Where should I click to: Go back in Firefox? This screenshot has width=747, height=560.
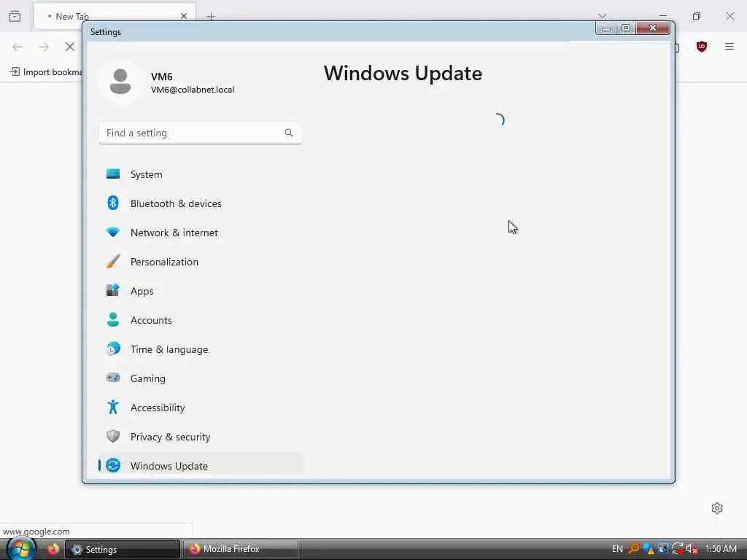click(18, 47)
